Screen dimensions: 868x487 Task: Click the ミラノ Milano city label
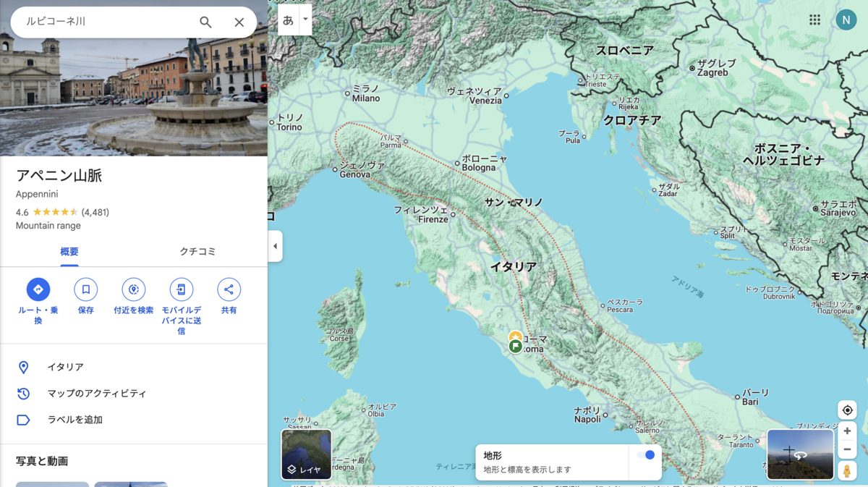point(365,93)
